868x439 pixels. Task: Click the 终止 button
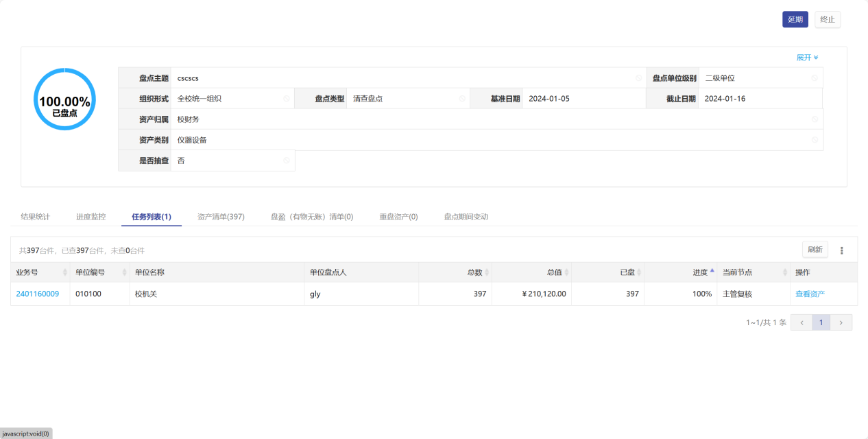point(828,19)
